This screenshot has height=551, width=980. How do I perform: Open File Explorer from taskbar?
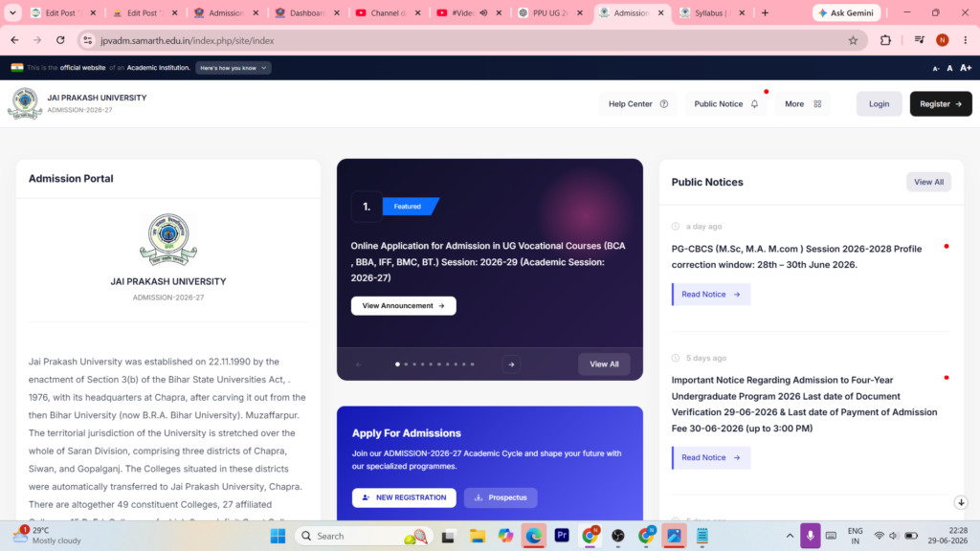click(478, 536)
